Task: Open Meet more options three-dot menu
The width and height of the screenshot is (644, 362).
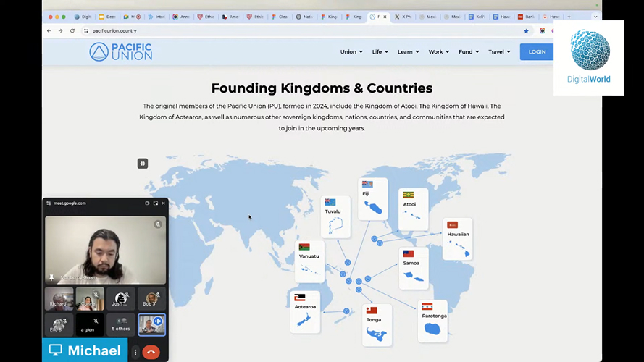Action: click(x=135, y=352)
